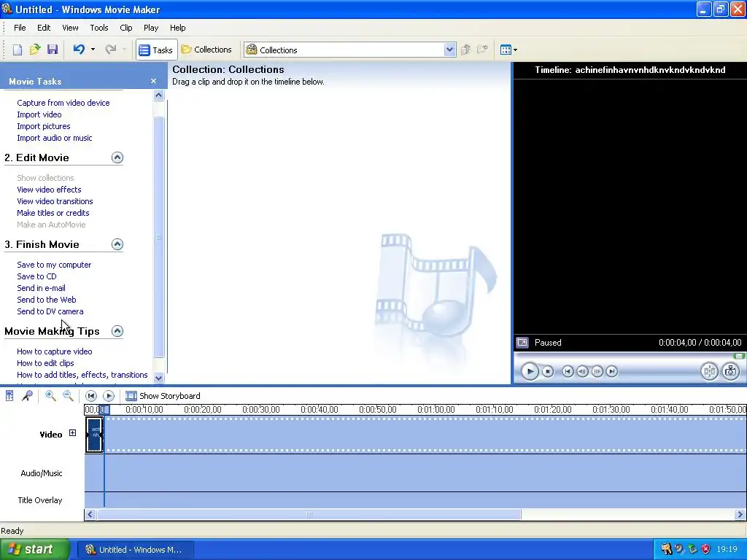Click the Save to CD link

36,276
